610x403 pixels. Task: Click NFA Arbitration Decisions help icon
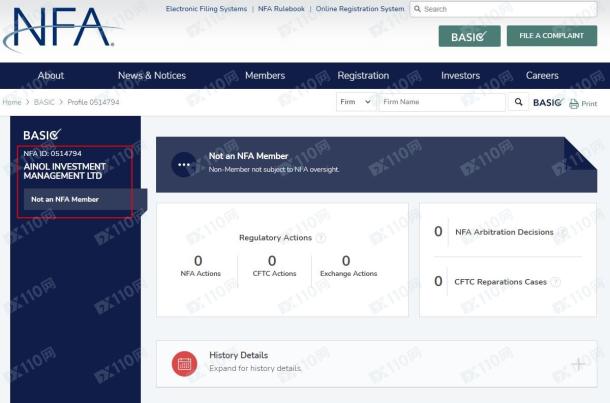(562, 232)
